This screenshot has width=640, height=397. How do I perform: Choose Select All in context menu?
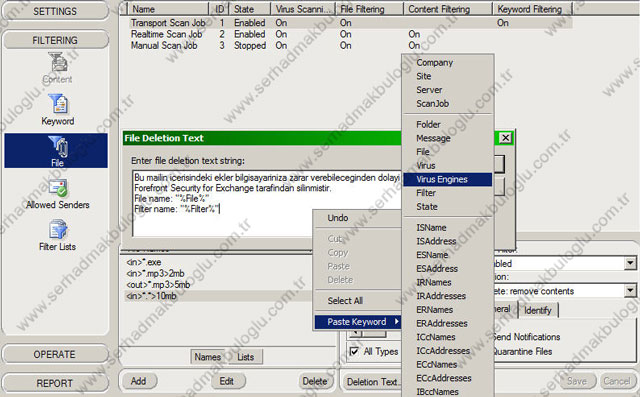345,301
